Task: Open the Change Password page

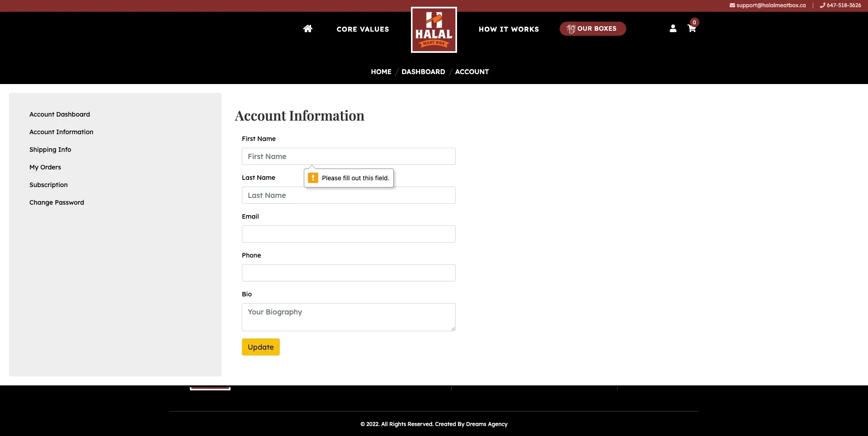Action: (x=57, y=202)
